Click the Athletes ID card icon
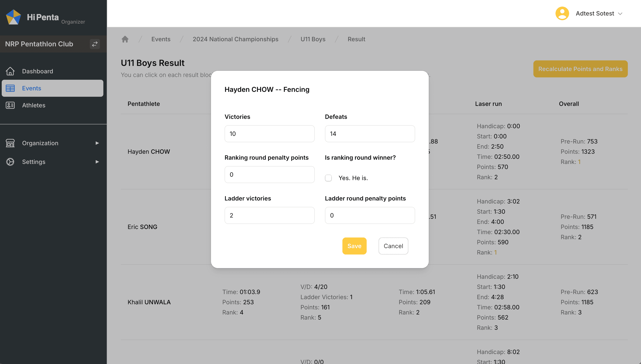Viewport: 641px width, 364px height. tap(10, 105)
